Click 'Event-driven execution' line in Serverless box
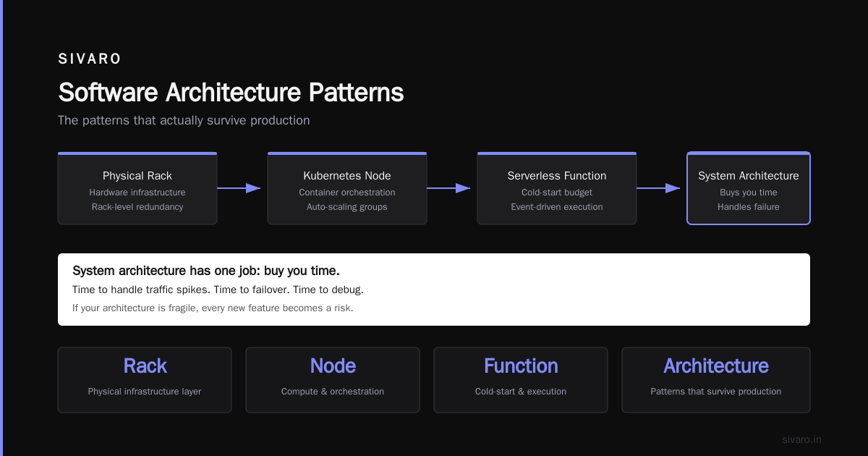 (557, 207)
